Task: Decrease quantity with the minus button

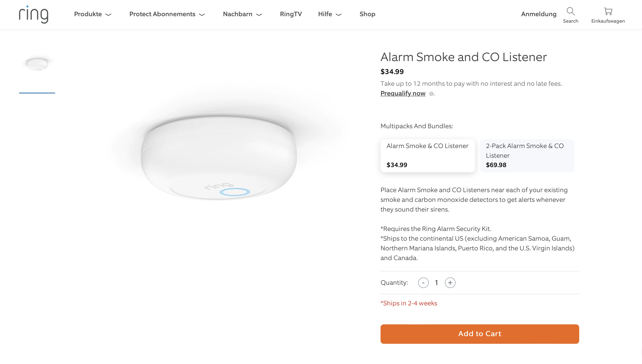Action: [x=423, y=283]
